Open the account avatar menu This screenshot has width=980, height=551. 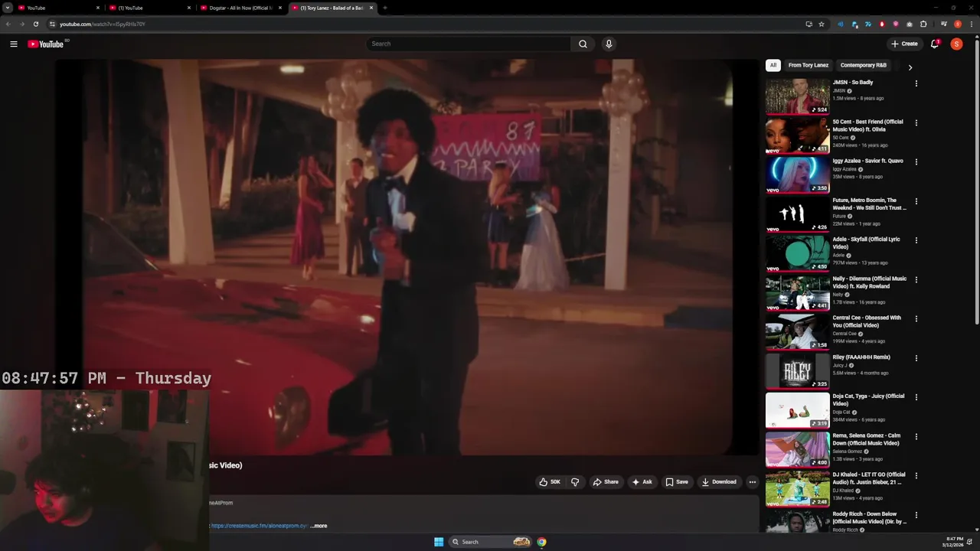[x=956, y=44]
